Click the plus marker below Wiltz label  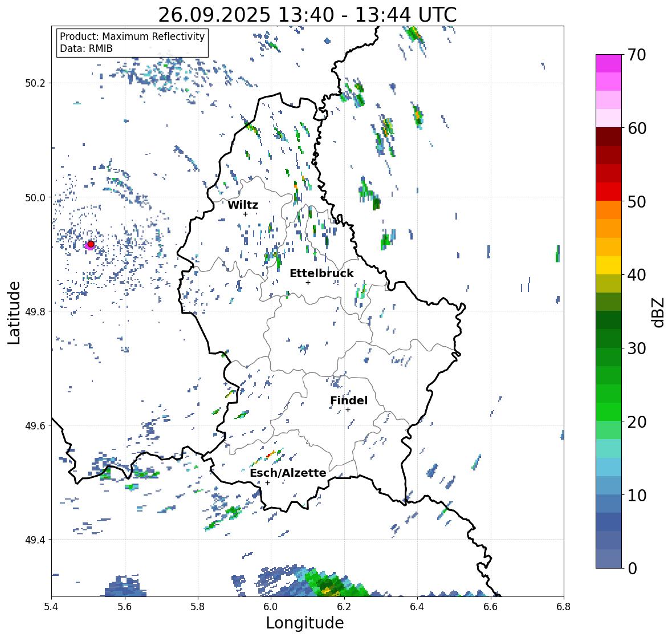(245, 214)
